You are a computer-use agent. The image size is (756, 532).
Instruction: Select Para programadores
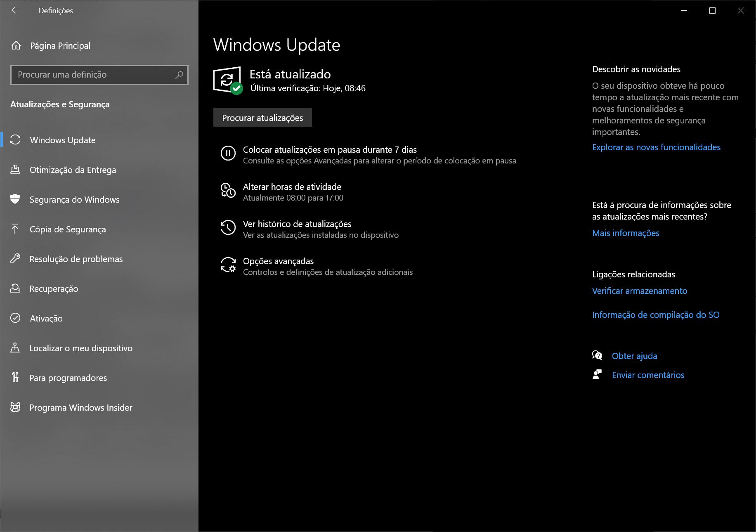click(99, 378)
